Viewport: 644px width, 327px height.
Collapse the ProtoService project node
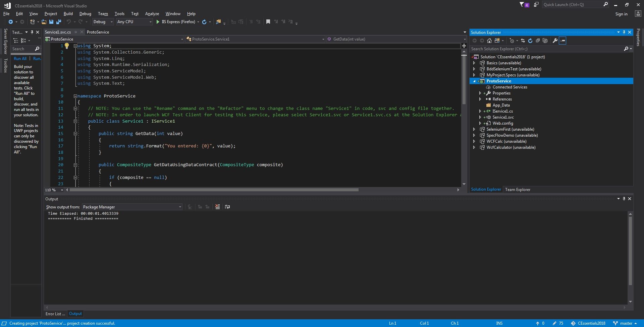[x=474, y=81]
